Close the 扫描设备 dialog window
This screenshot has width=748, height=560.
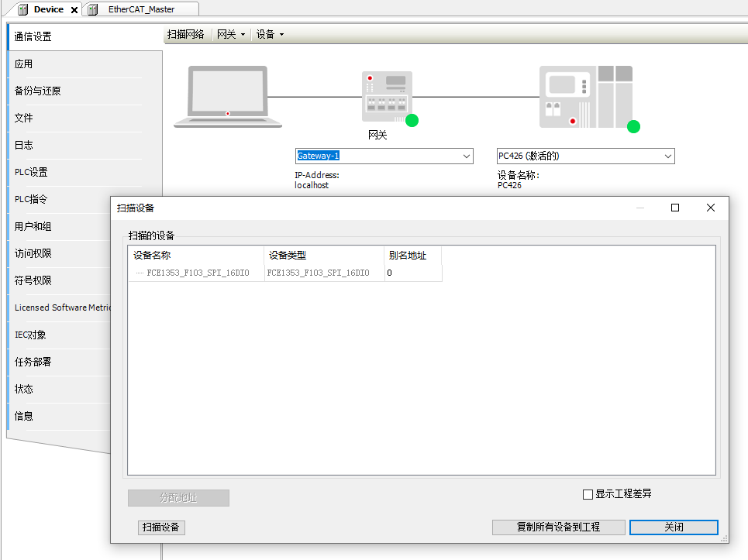711,208
